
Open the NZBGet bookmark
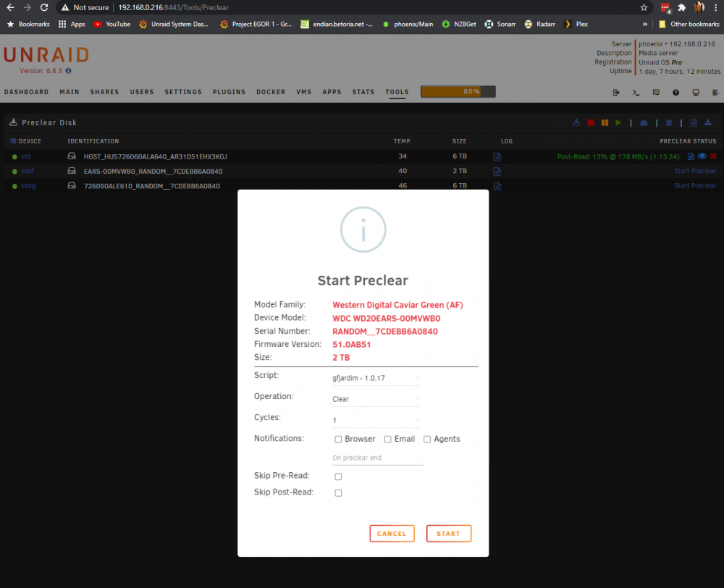(459, 24)
